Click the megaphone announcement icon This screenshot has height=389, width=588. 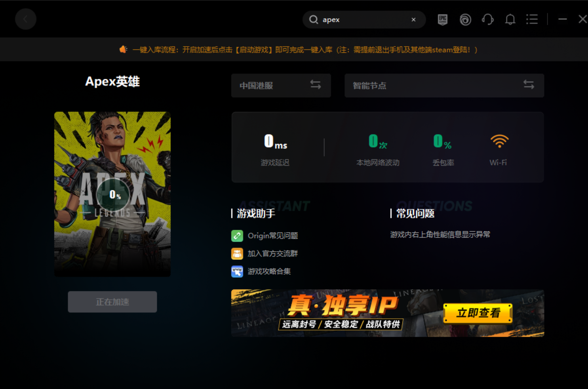point(123,50)
